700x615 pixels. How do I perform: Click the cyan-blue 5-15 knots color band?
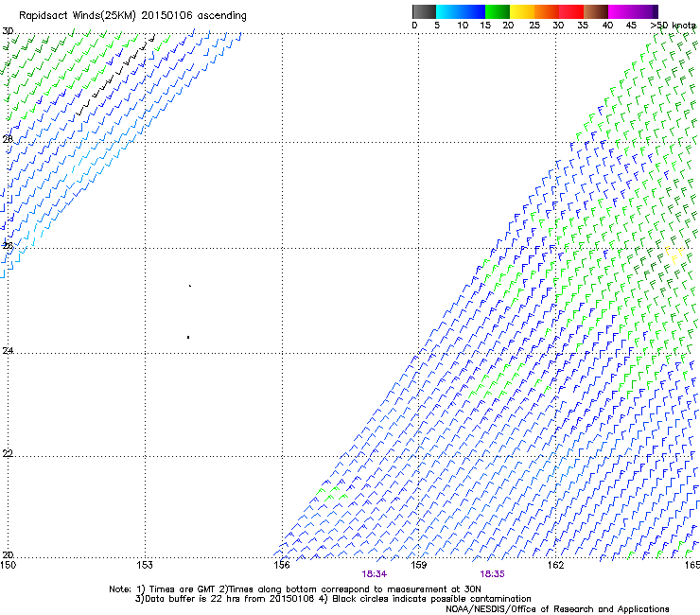tap(461, 11)
